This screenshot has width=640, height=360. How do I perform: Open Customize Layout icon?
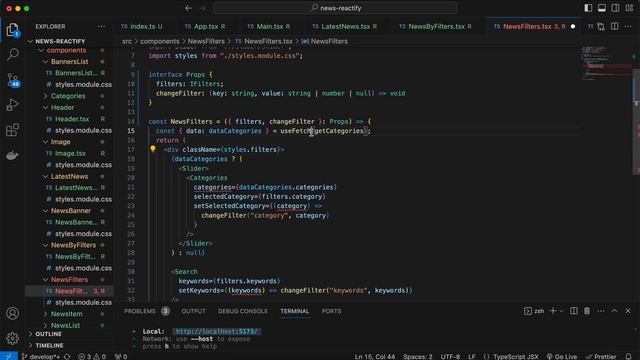[x=629, y=8]
